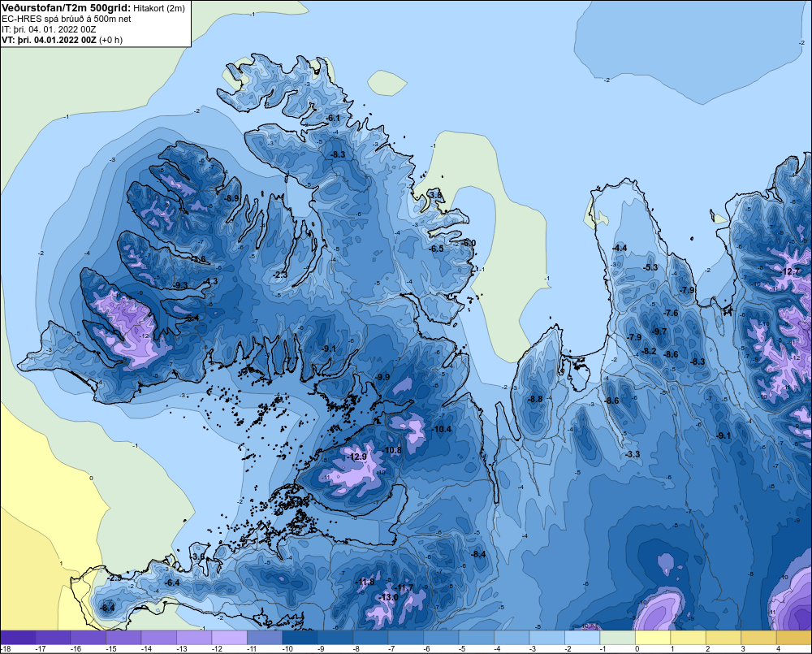Click the temperature value '-12.9' on the map
The width and height of the screenshot is (812, 654).
(357, 457)
